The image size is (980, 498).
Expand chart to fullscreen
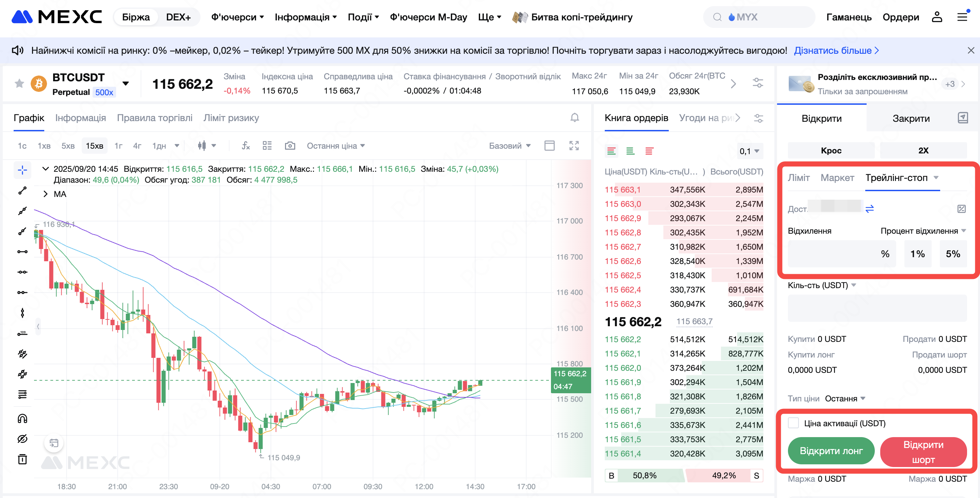[x=574, y=146]
